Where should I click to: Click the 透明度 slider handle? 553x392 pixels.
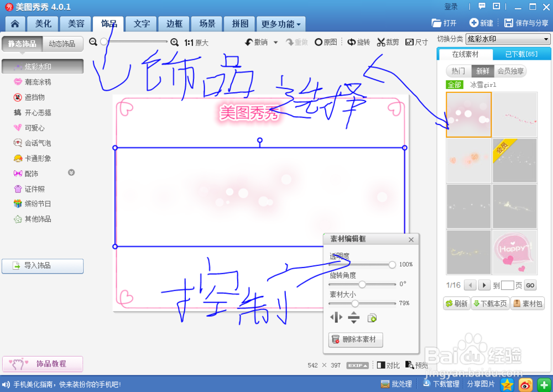pos(392,264)
